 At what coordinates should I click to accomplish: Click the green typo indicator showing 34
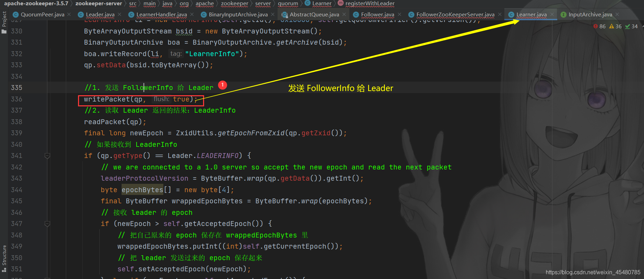[631, 26]
